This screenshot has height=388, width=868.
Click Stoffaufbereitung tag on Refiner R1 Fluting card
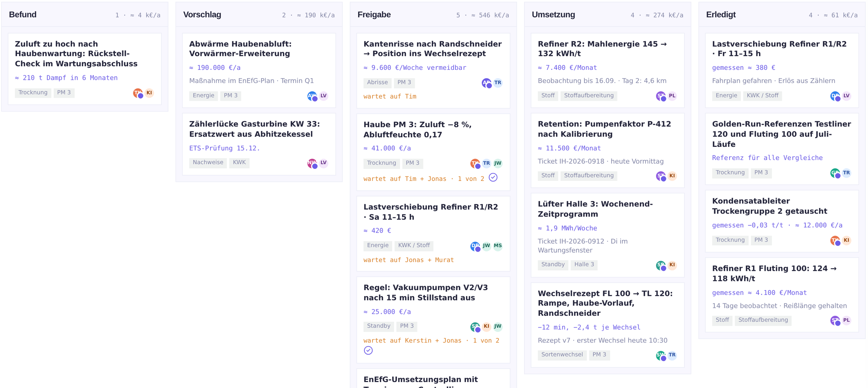tap(763, 320)
